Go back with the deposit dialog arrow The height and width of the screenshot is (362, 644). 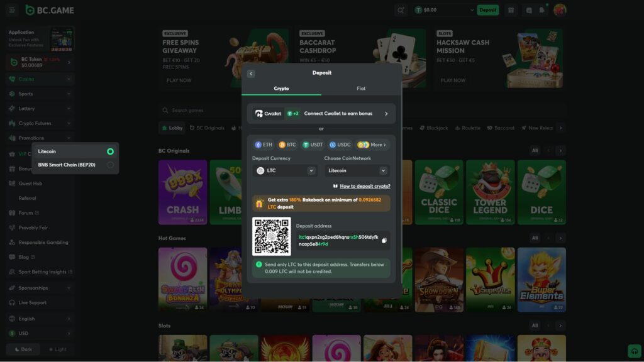(251, 74)
